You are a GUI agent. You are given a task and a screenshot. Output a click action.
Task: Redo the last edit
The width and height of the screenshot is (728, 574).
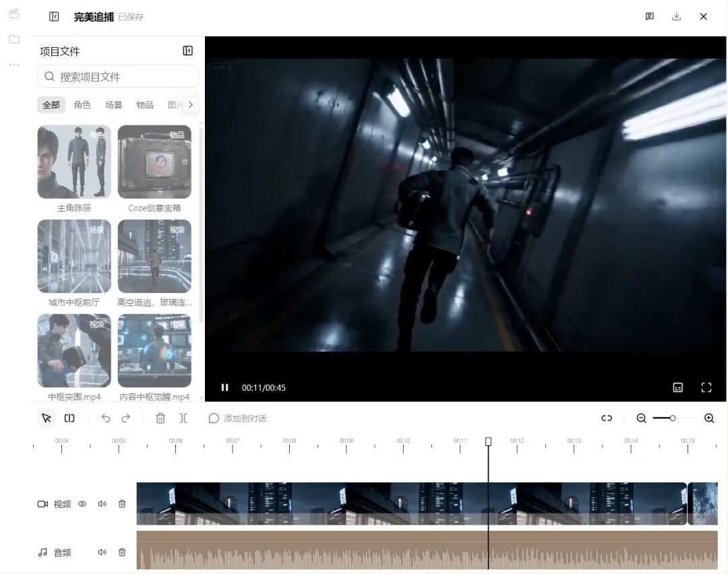pos(126,418)
